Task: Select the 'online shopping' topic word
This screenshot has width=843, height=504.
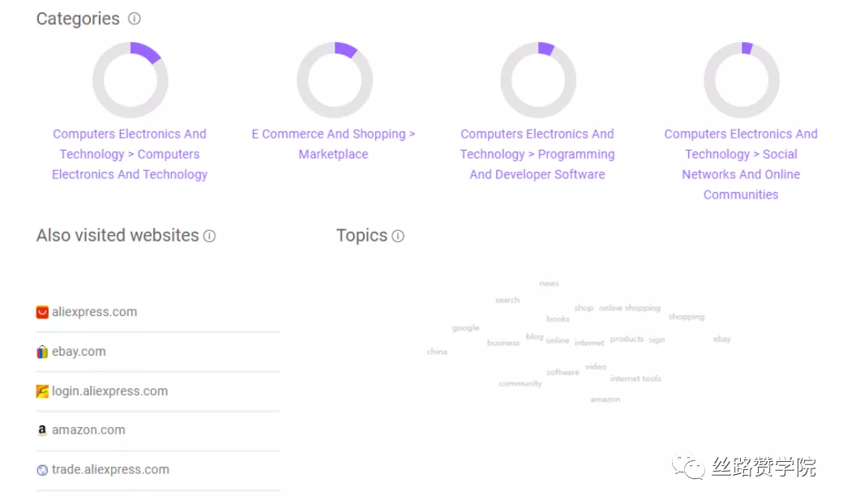Action: pos(630,308)
